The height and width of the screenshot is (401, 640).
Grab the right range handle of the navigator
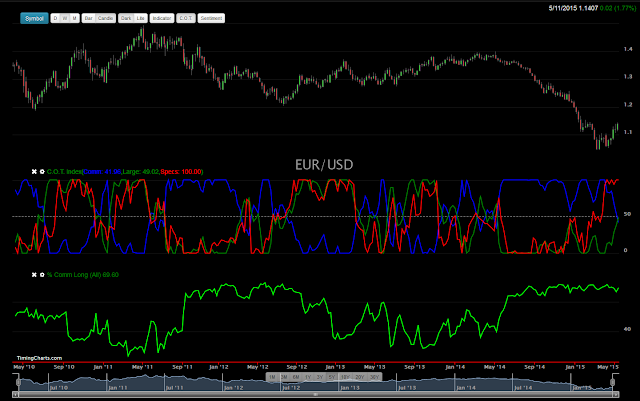point(612,382)
